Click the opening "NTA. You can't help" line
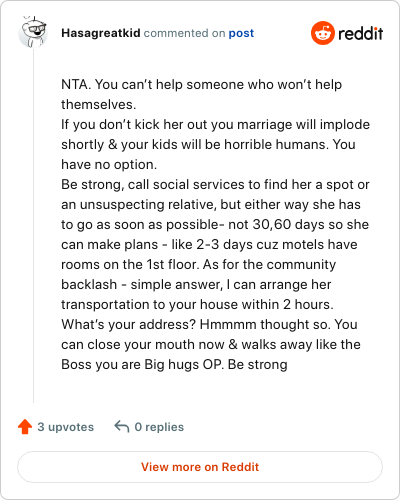Screen dimensions: 400x500 tap(201, 85)
